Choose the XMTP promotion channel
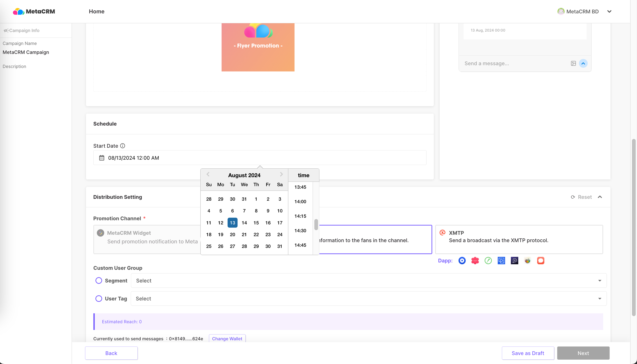This screenshot has height=364, width=637. [519, 239]
